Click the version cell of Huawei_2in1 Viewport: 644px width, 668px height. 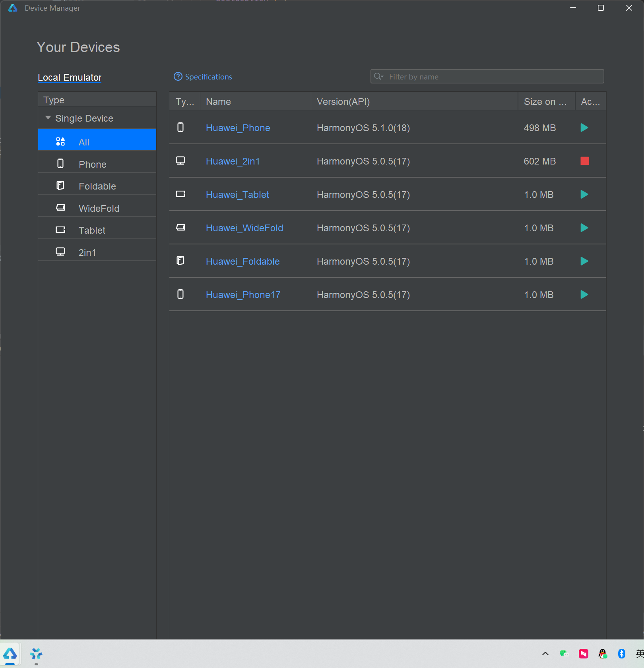coord(363,161)
